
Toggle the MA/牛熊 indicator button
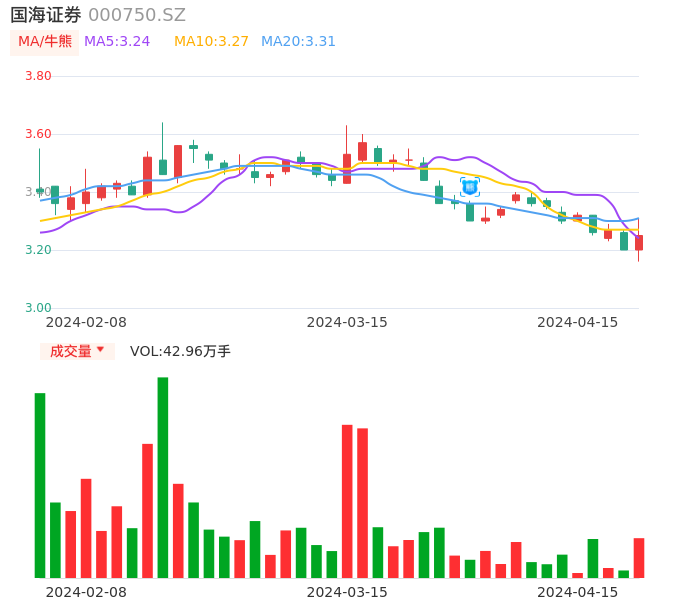(x=45, y=42)
